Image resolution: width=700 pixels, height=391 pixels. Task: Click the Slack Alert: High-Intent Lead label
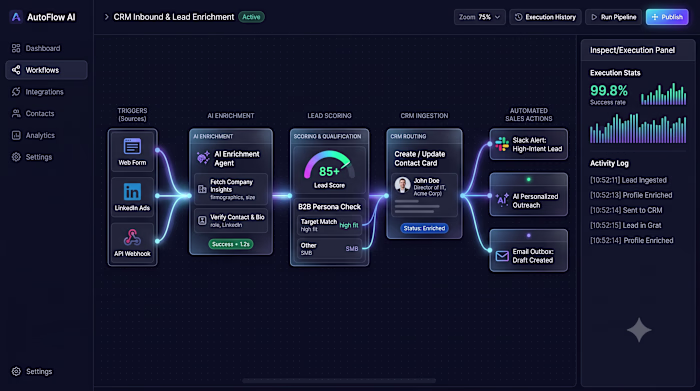click(537, 144)
